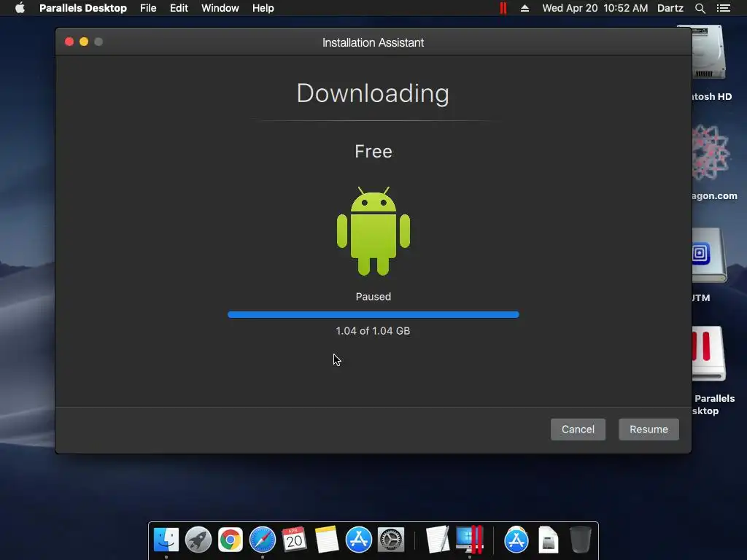Click the 'Downloading' heading
The image size is (747, 560).
[373, 93]
